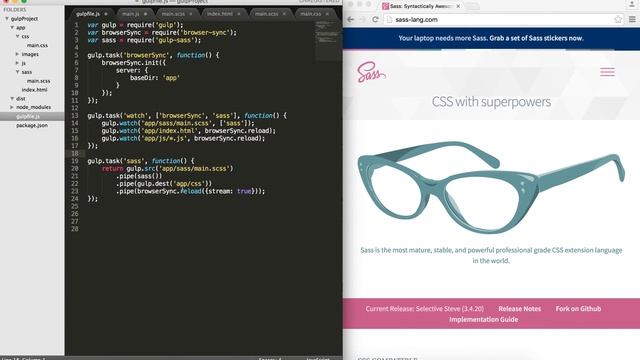Click the editor minimap

tap(328, 40)
